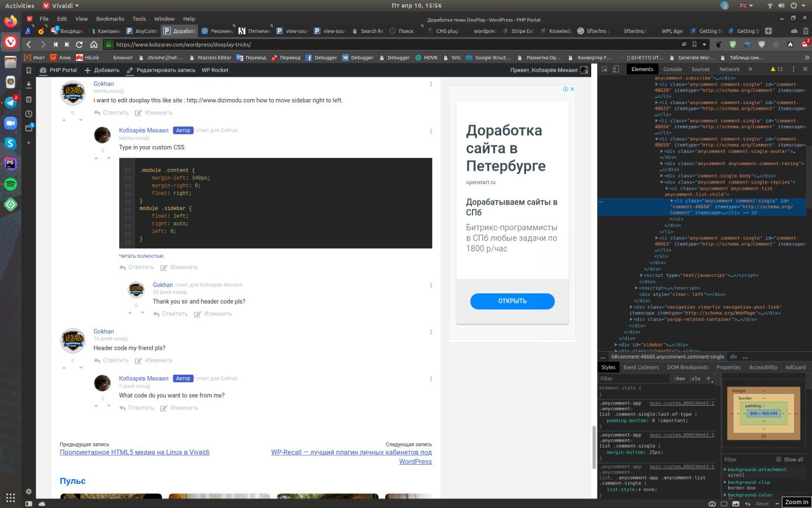Open Vivaldi history clock panel icon
This screenshot has height=508, width=812.
coord(29,114)
